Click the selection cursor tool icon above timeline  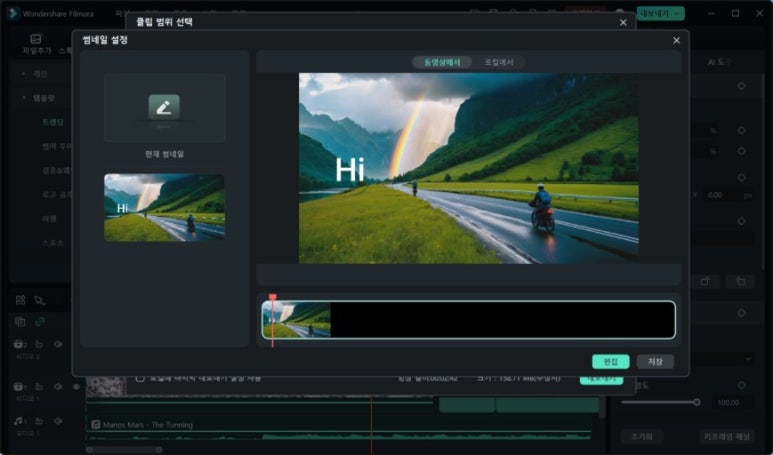[x=39, y=300]
